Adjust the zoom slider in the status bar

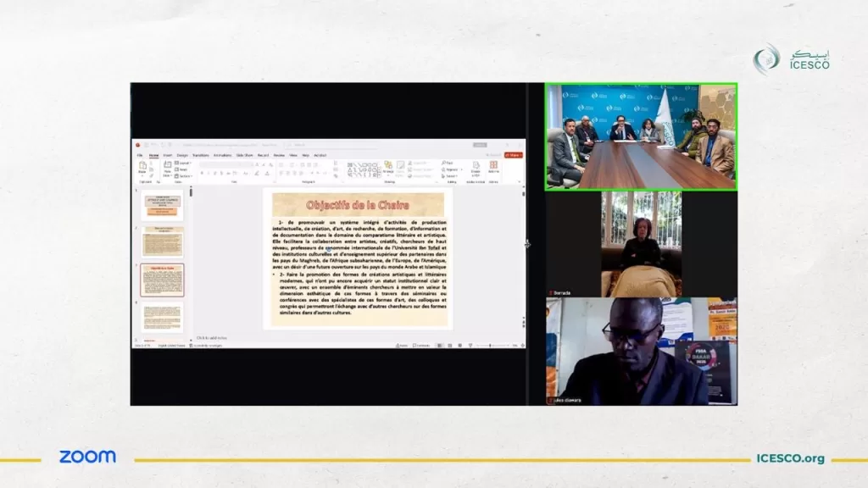(x=490, y=345)
